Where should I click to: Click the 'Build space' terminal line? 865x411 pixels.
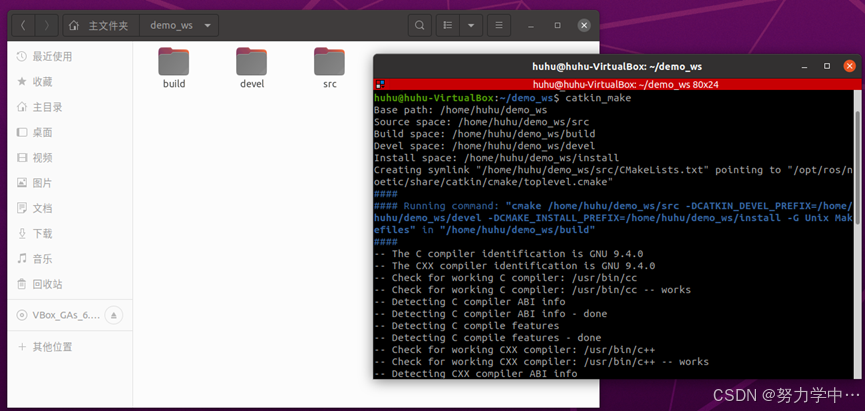(484, 134)
